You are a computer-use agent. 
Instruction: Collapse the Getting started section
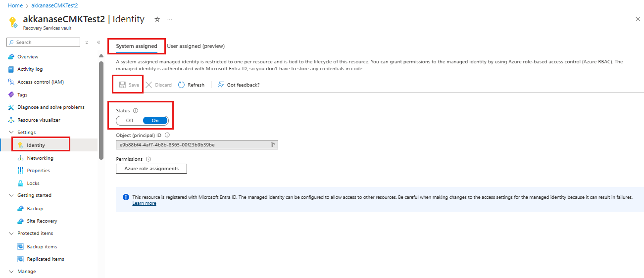[11, 195]
